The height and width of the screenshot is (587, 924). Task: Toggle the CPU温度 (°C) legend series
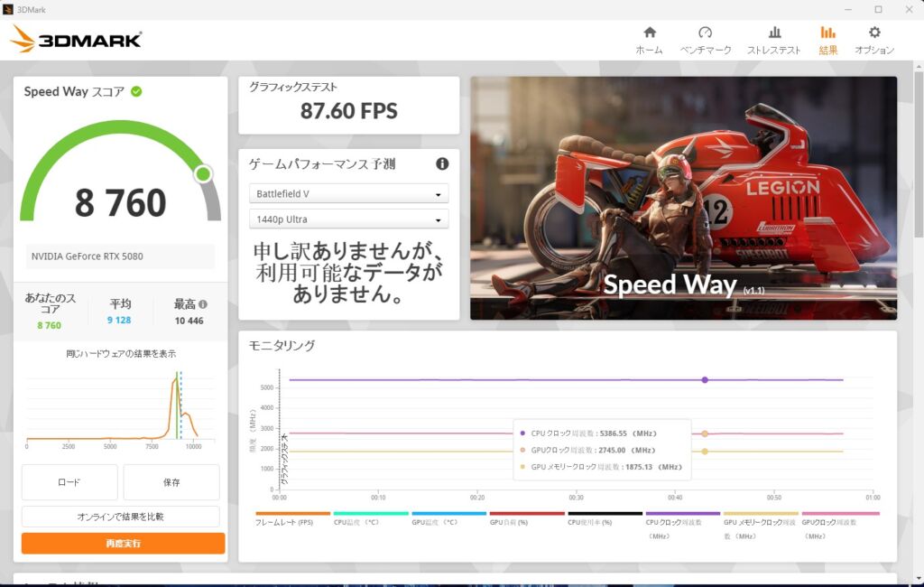(371, 518)
